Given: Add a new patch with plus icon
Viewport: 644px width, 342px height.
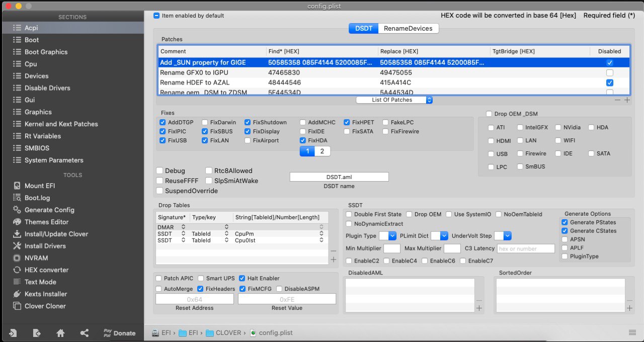Looking at the screenshot, I should tap(627, 100).
